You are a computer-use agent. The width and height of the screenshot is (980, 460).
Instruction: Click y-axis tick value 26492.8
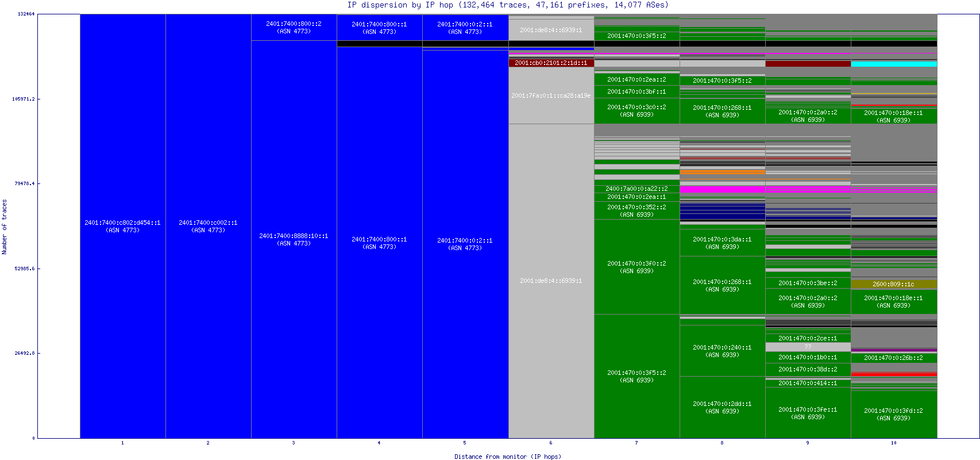[24, 353]
